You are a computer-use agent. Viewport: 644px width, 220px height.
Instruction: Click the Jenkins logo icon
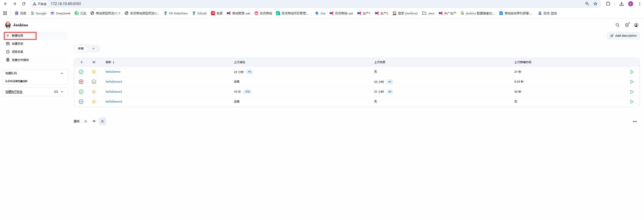[8, 25]
